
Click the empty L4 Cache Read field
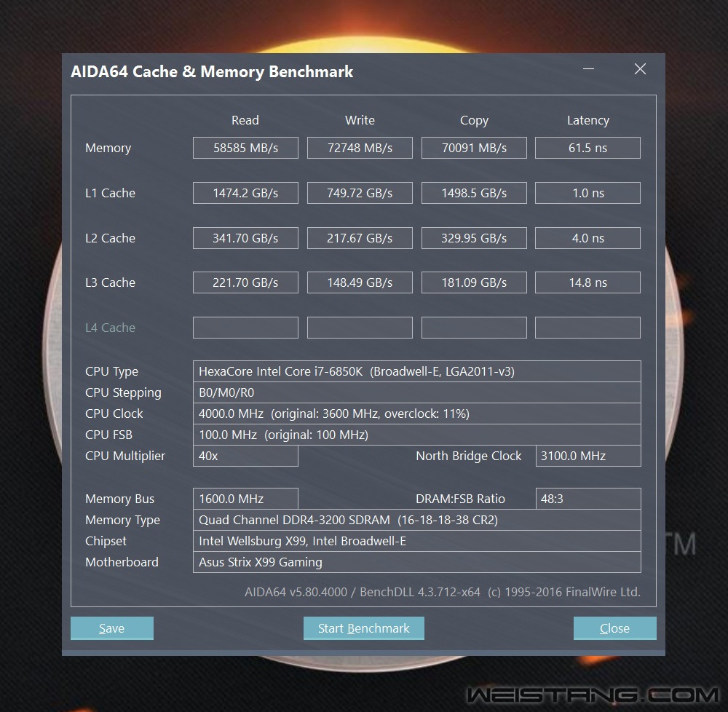tap(245, 327)
